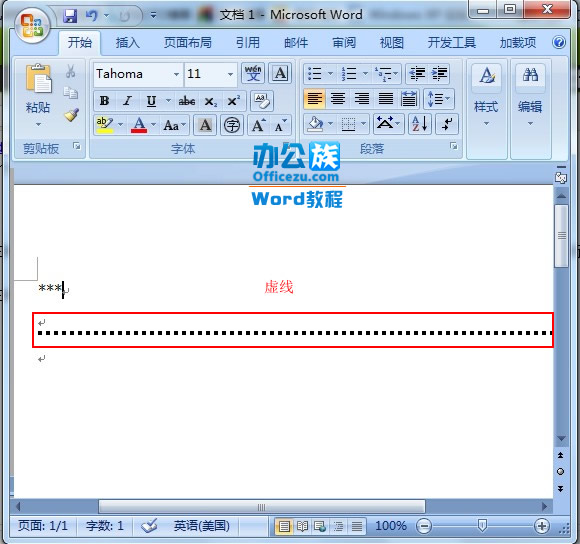Click the 100% zoom level button
580x544 pixels.
tap(391, 526)
